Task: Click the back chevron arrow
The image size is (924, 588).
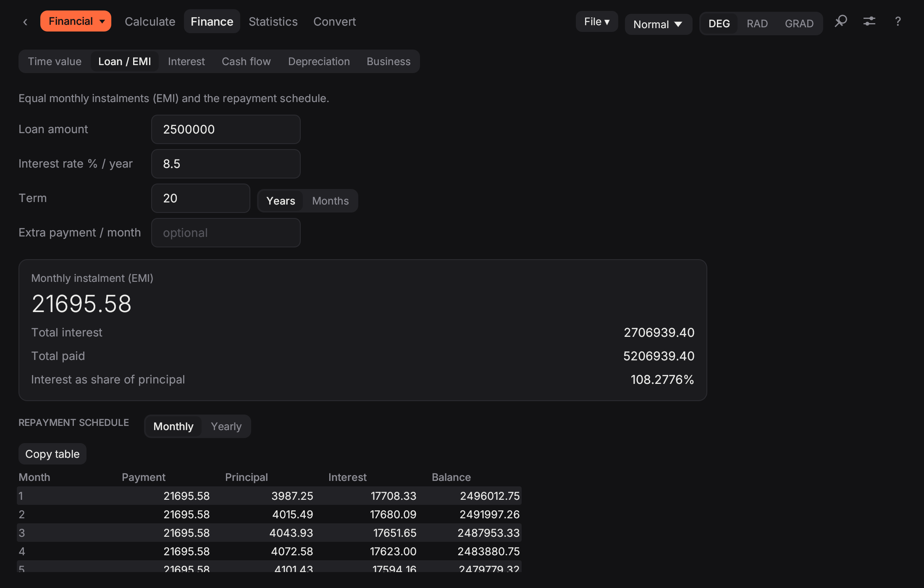Action: pos(25,22)
